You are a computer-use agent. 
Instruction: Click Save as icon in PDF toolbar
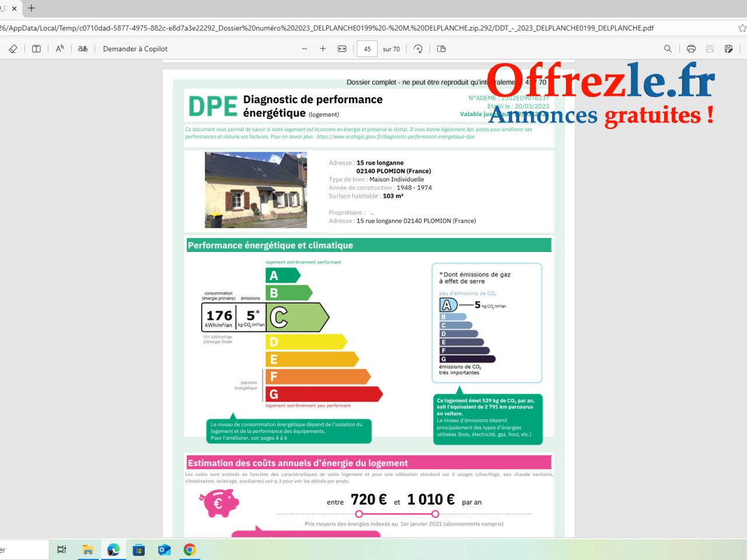pos(728,49)
